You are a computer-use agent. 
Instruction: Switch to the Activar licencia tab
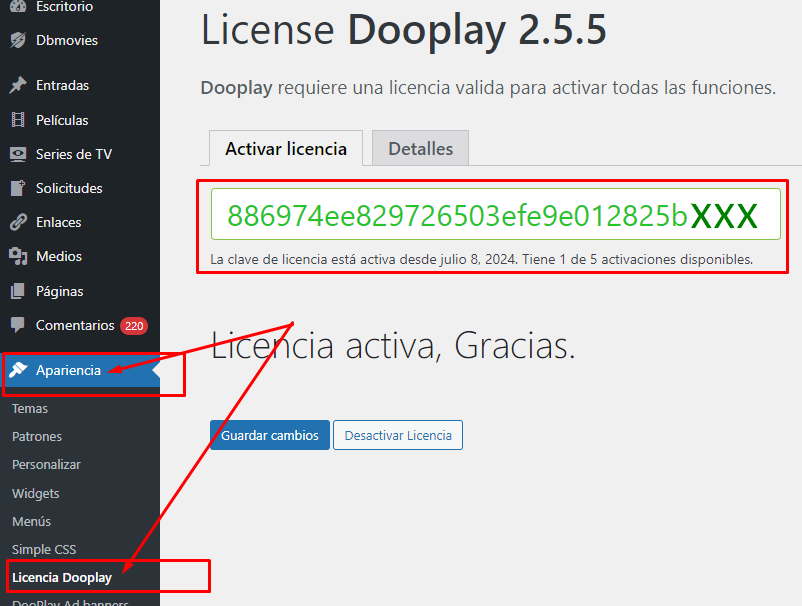(286, 148)
